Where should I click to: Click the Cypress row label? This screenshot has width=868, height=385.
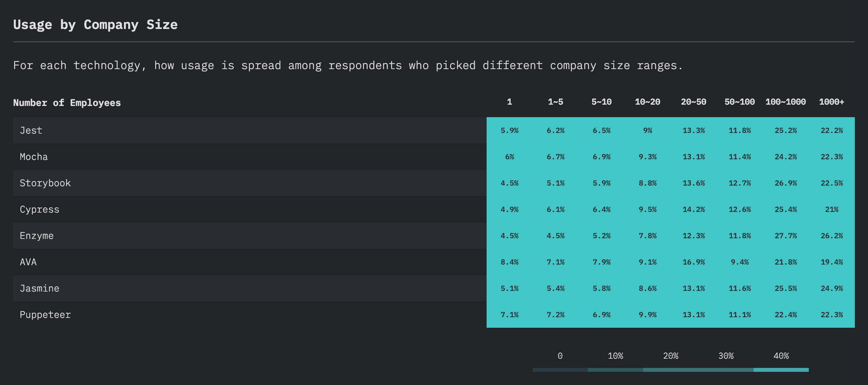[39, 209]
